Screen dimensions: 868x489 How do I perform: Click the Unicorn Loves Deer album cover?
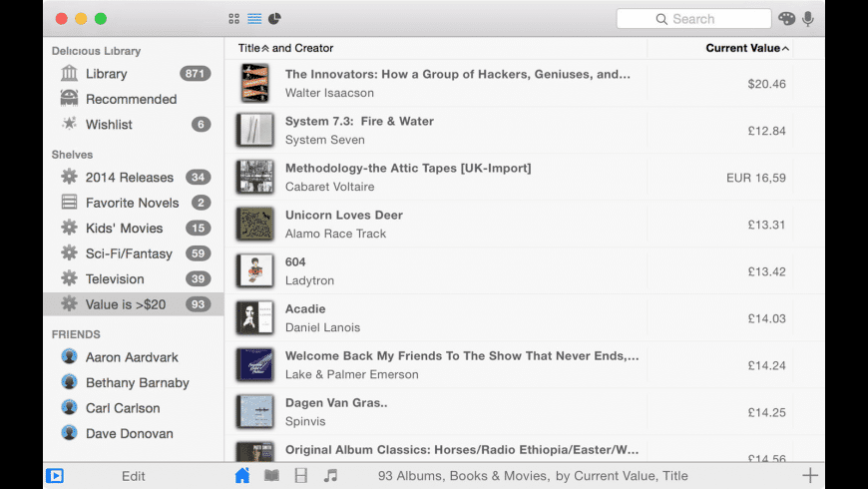pyautogui.click(x=255, y=225)
